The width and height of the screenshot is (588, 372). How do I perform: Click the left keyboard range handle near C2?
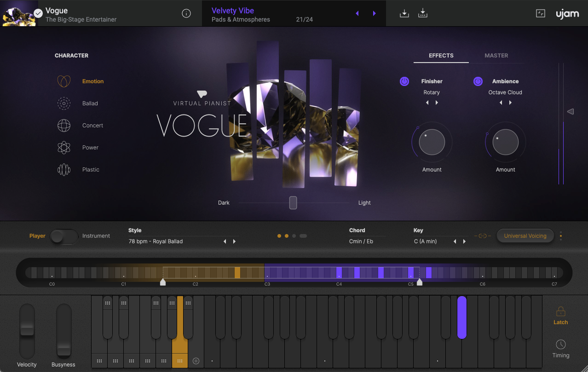click(x=163, y=282)
